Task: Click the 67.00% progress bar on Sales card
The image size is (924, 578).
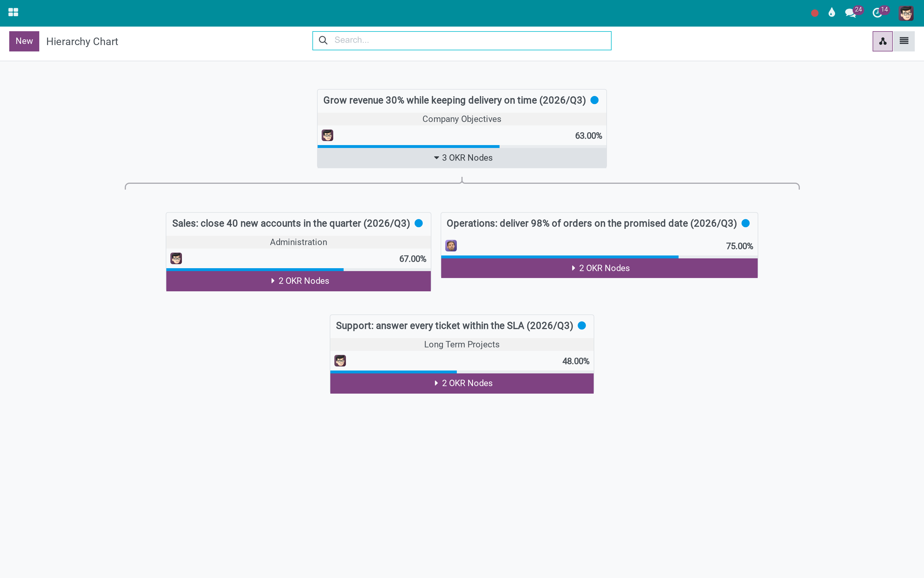Action: (x=299, y=270)
